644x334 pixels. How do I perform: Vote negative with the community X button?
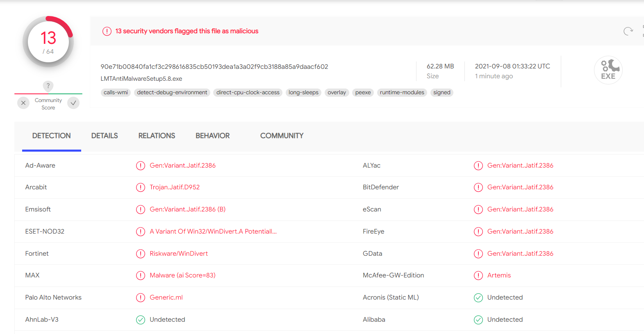click(x=23, y=103)
